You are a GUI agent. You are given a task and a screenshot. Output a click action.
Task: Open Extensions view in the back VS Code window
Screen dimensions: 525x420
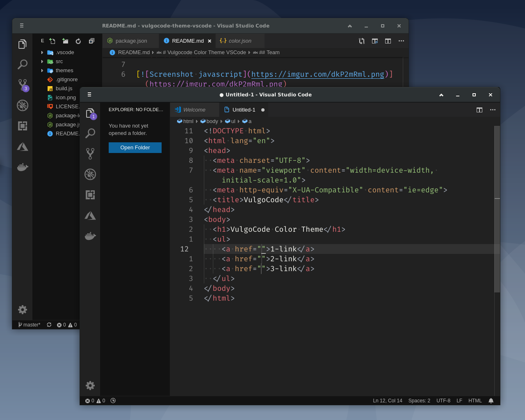pos(23,126)
